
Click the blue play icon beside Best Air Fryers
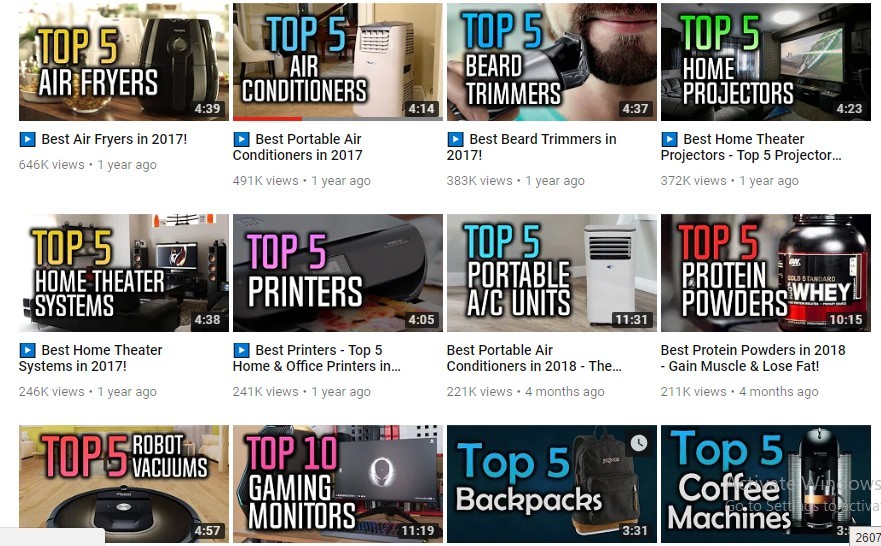click(27, 139)
